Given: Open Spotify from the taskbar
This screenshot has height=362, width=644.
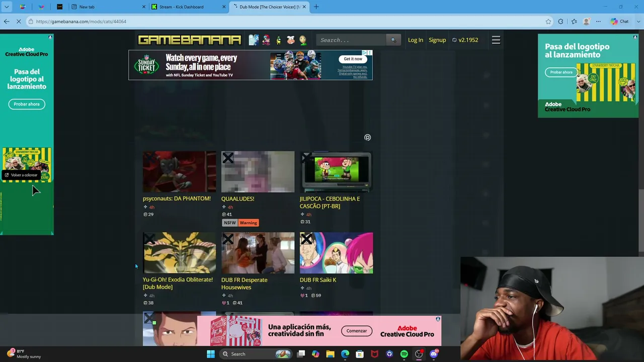Looking at the screenshot, I should point(404,354).
